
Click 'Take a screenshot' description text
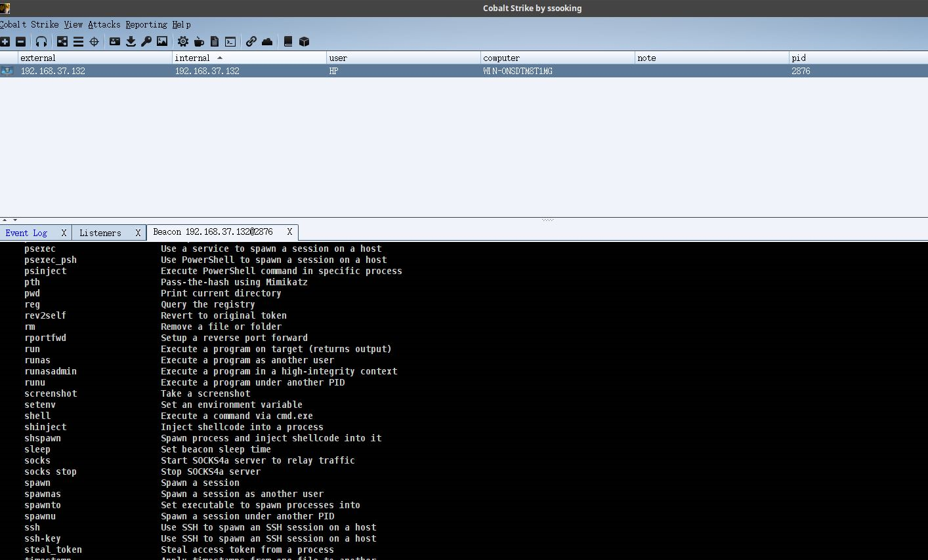(205, 393)
